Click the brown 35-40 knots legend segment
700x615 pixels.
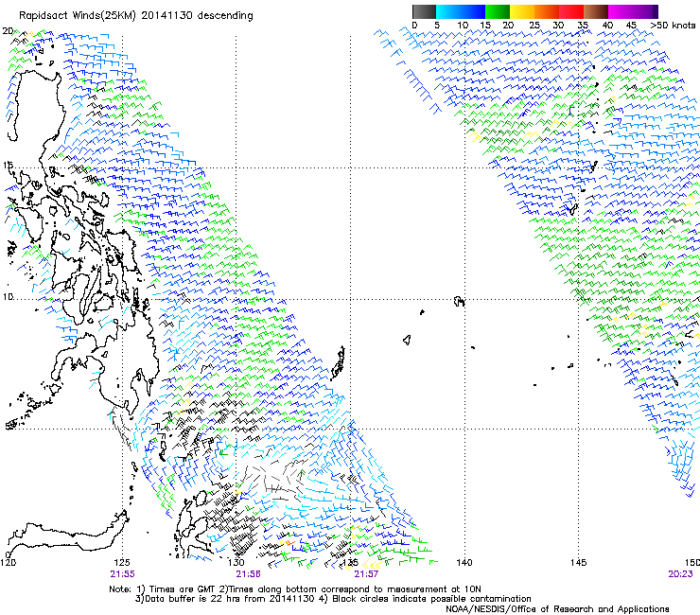point(596,11)
